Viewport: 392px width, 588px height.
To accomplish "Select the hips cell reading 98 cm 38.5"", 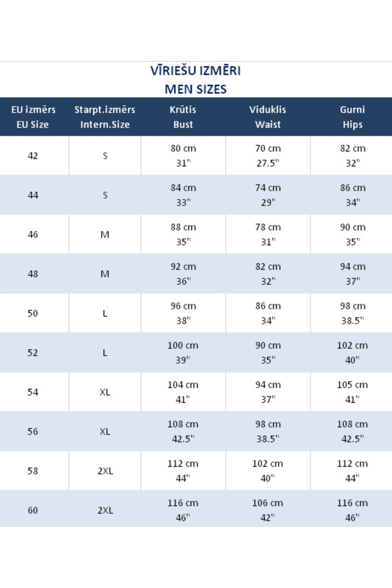I will pyautogui.click(x=353, y=313).
